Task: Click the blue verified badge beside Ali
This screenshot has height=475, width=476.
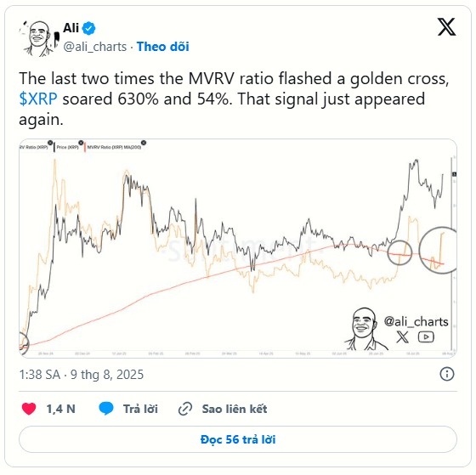Action: (x=88, y=28)
